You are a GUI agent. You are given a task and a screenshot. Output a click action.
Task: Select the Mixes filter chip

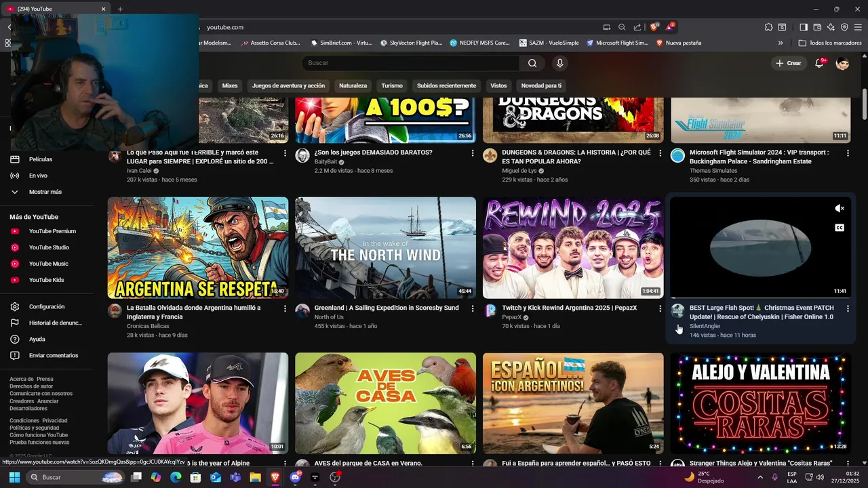point(230,85)
